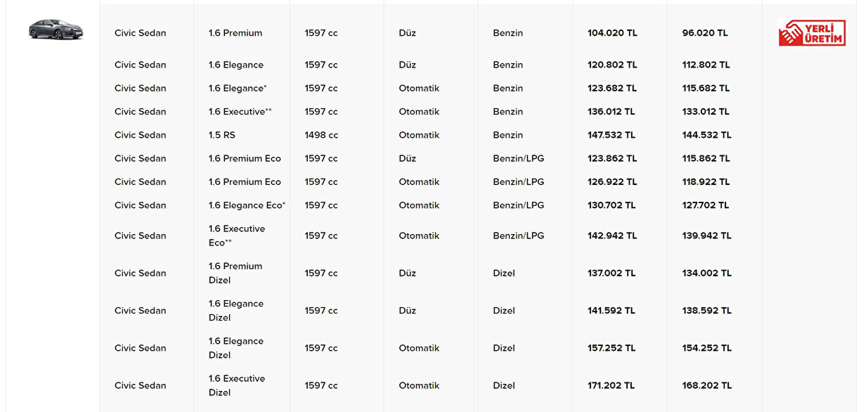Viewport: 868px width, 412px height.
Task: Select the 168.202 TL price
Action: tap(706, 385)
